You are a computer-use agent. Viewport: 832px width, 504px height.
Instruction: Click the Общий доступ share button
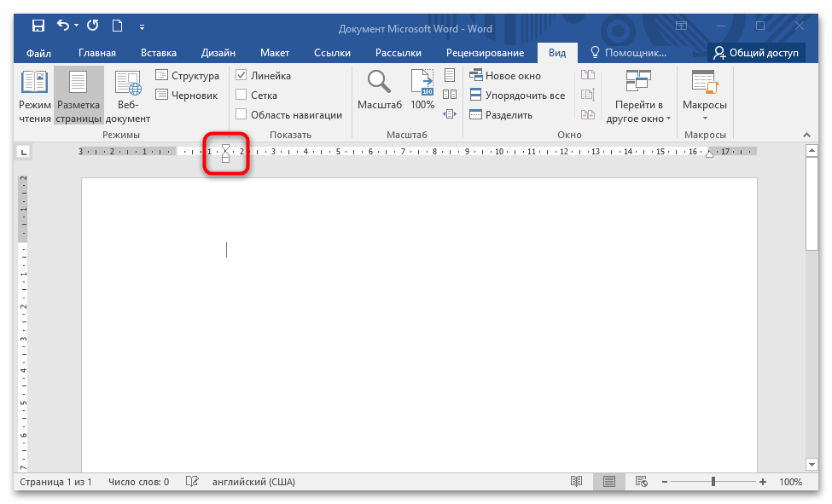click(756, 53)
